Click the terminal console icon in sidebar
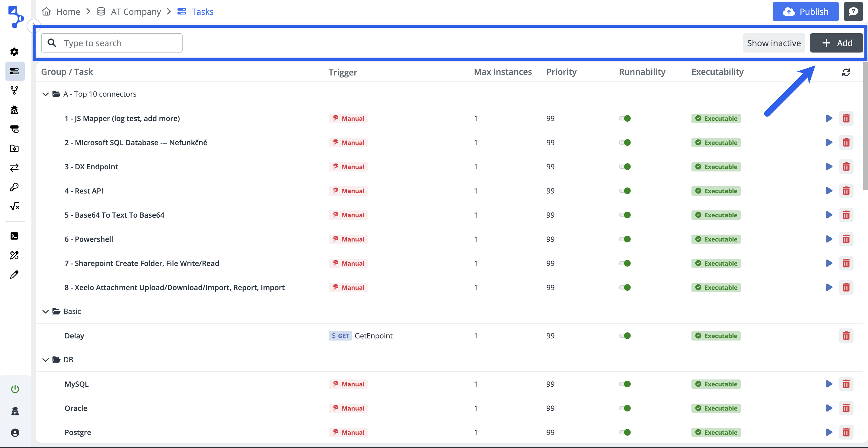 [14, 236]
